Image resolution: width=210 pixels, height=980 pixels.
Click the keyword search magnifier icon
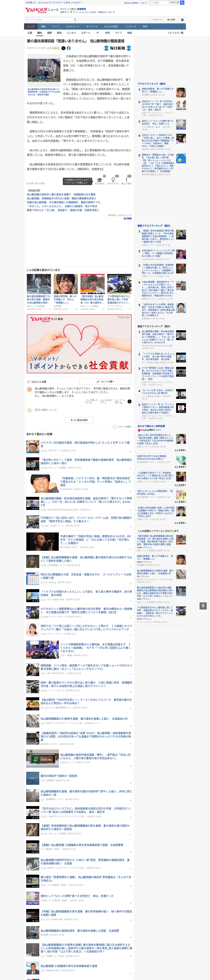75,20
